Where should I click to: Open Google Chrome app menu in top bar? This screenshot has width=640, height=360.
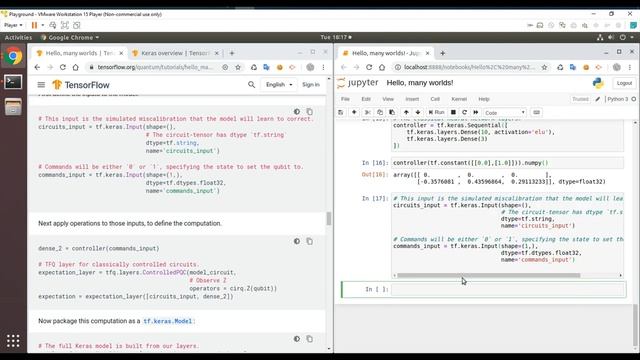[70, 38]
